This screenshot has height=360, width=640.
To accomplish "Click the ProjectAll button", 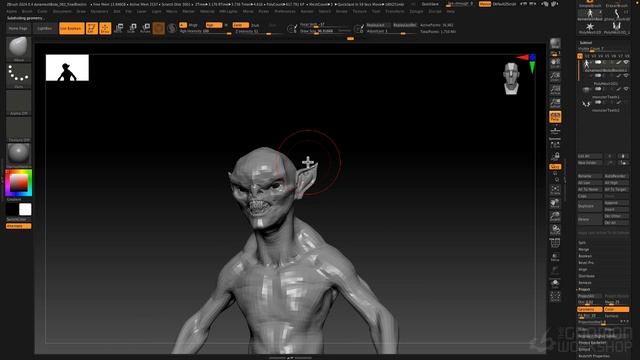I will (590, 296).
